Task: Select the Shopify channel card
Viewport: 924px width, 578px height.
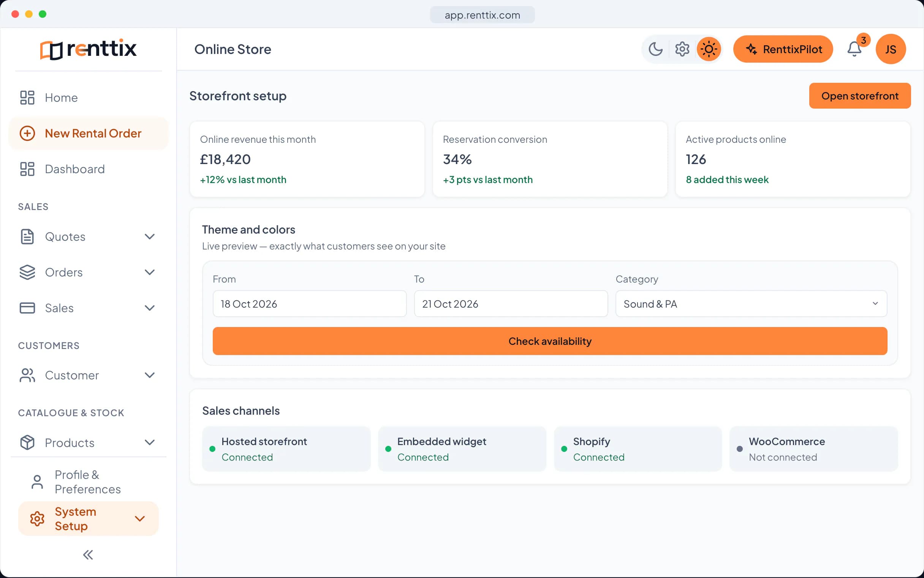Action: [638, 449]
